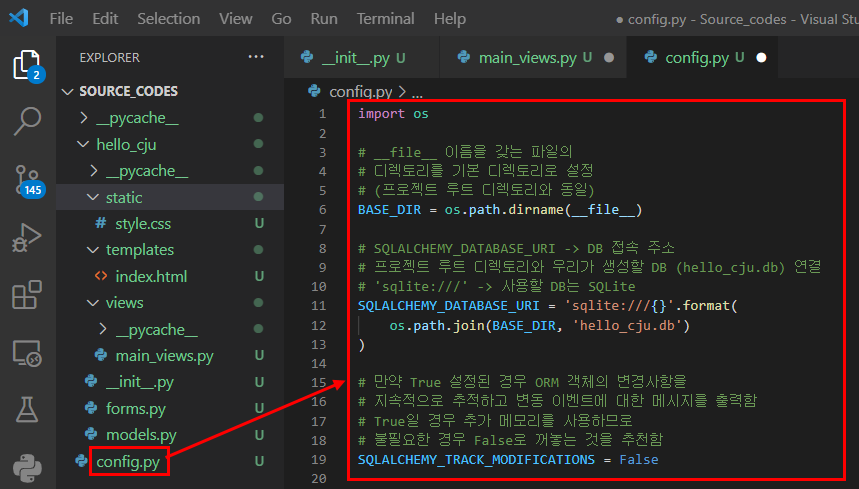This screenshot has height=489, width=859.
Task: Open the Go menu
Action: [281, 19]
